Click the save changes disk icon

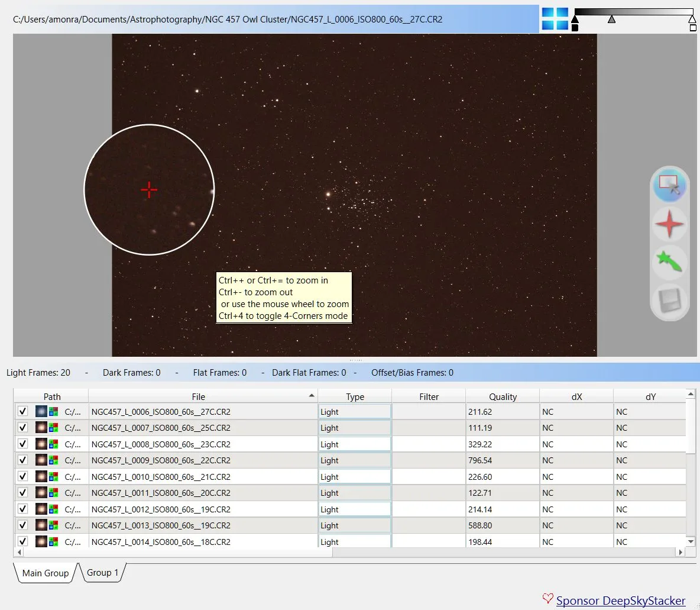(669, 301)
